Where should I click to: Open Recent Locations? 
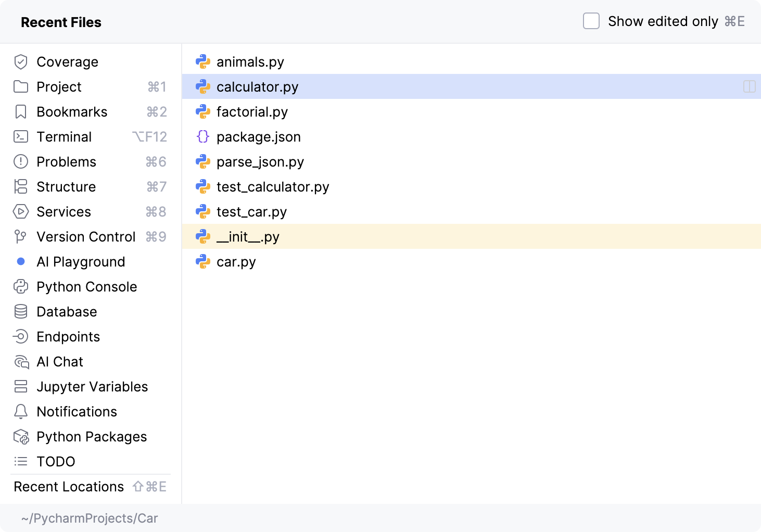pyautogui.click(x=69, y=487)
